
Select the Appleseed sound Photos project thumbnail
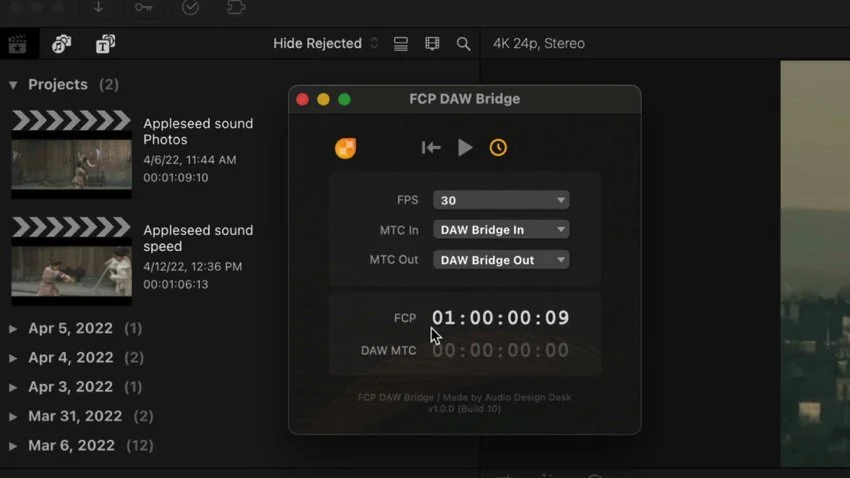[x=72, y=154]
